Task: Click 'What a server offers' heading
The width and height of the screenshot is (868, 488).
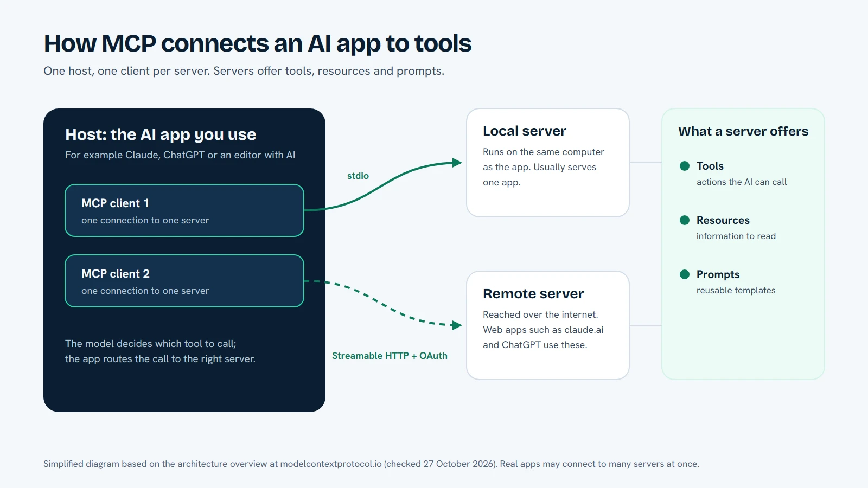Action: point(743,131)
